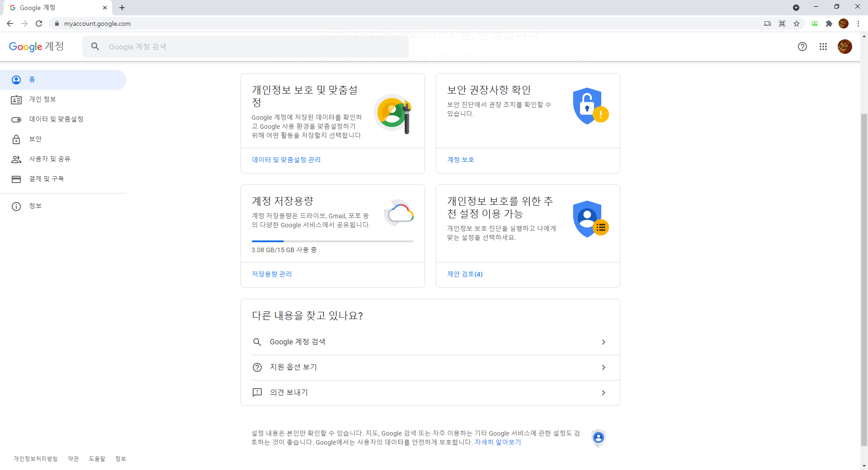Click the 사용자 및 공유 people icon
The width and height of the screenshot is (868, 470).
(x=16, y=159)
